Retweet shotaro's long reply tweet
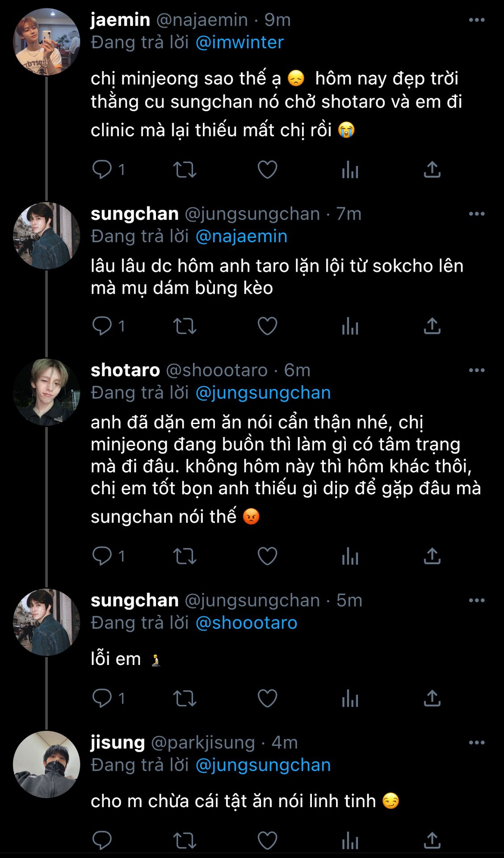The height and width of the screenshot is (858, 504). pos(185,556)
